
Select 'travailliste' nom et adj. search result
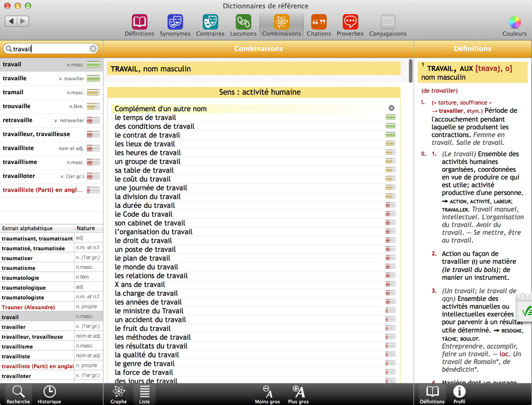coord(51,148)
